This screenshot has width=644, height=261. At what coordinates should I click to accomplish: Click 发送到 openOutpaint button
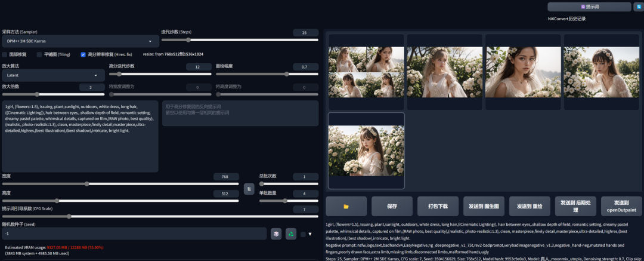(621, 206)
